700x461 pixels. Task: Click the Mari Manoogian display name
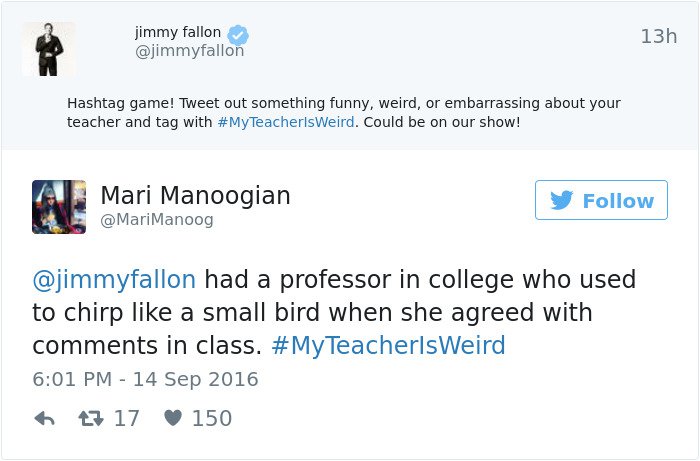195,196
